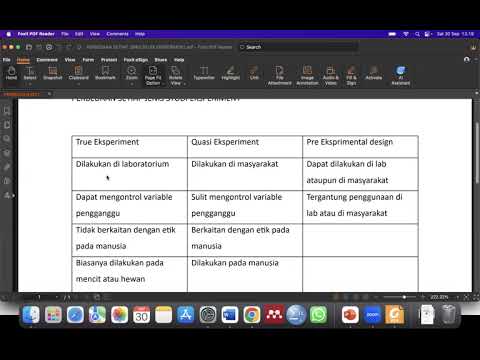
Task: Open zoom percentage dropdown in status bar
Action: coord(457,297)
